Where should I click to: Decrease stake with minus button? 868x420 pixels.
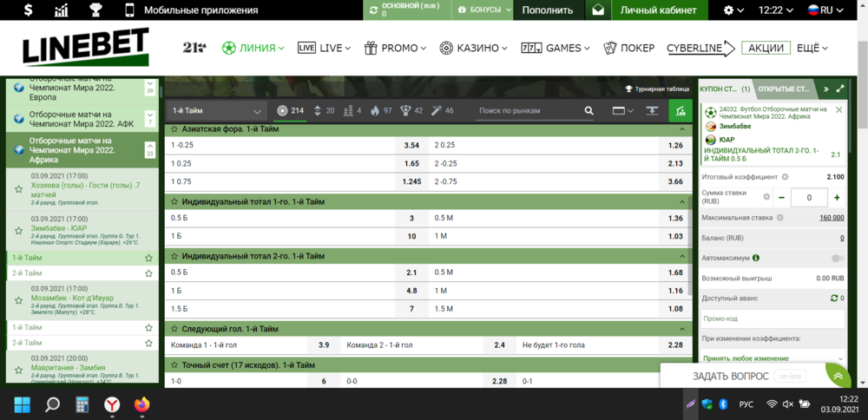[781, 197]
